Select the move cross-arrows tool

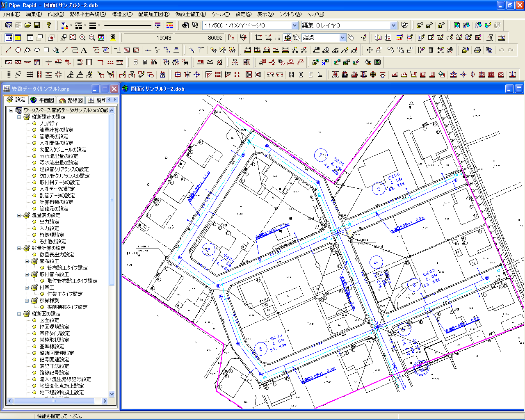pyautogui.click(x=370, y=50)
